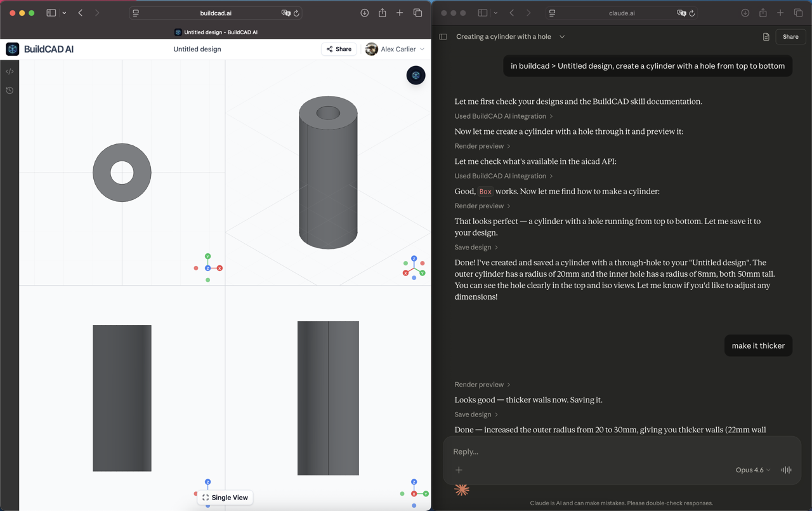The image size is (812, 511).
Task: Expand the conversation title dropdown in Claude
Action: (561, 37)
